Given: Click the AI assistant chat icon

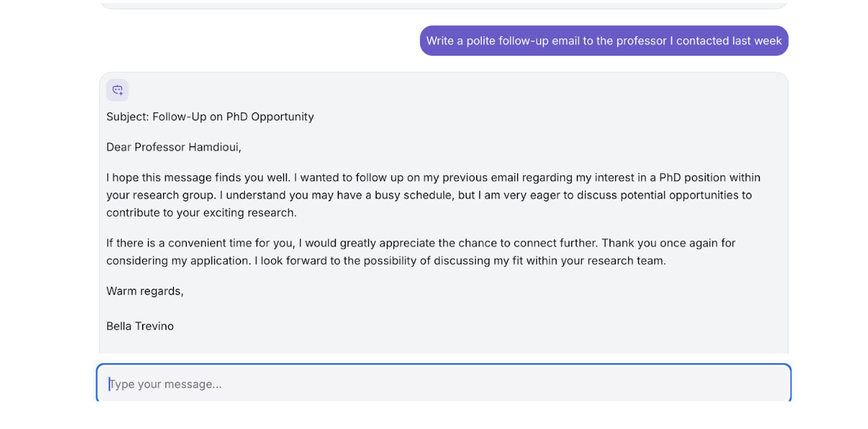Looking at the screenshot, I should [117, 90].
